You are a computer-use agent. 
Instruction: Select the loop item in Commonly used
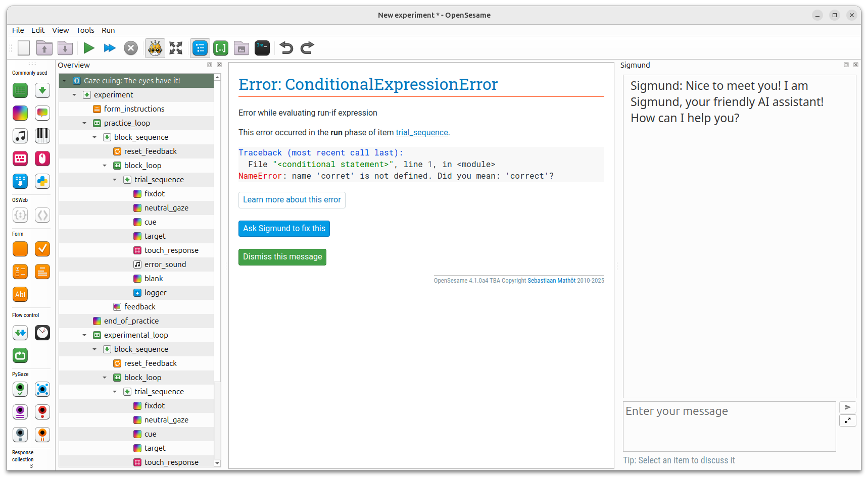tap(20, 90)
